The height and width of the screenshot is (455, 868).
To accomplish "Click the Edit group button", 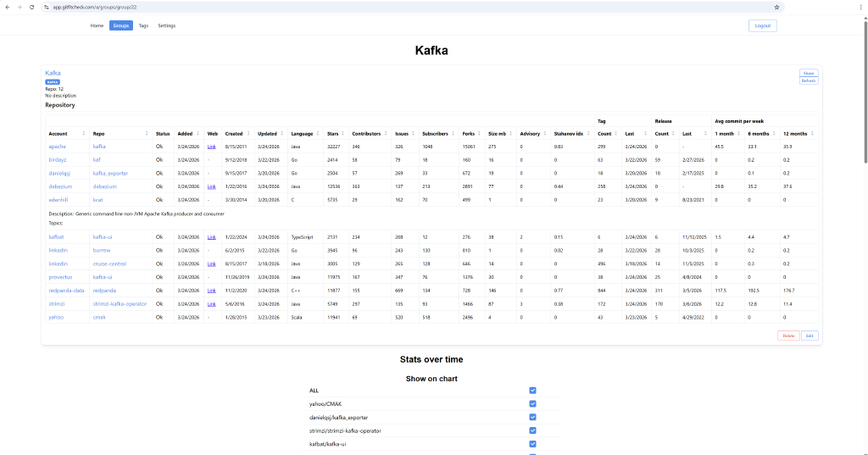I will 810,336.
